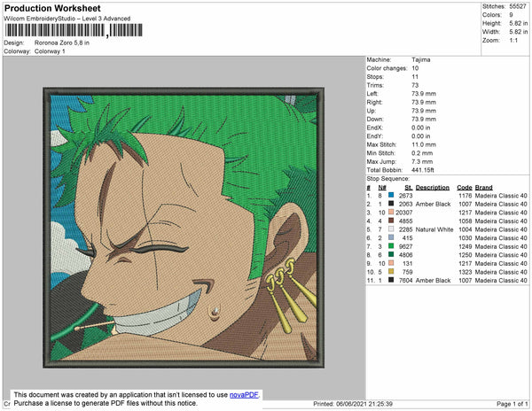
Task: Open the novaPDF link in the notice
Action: pos(244,395)
